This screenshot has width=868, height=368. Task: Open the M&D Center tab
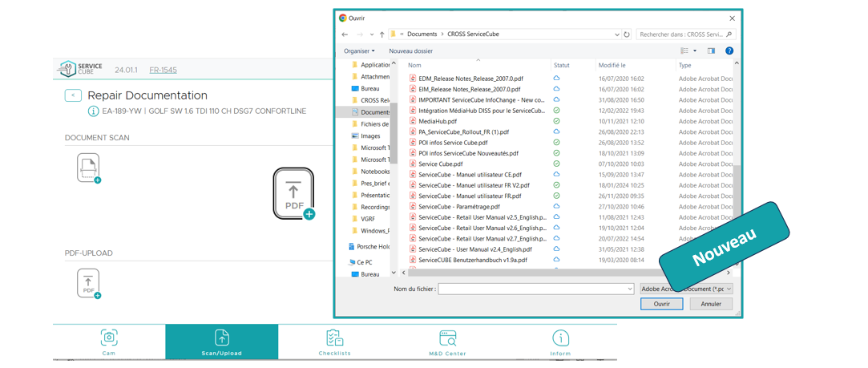click(x=447, y=342)
